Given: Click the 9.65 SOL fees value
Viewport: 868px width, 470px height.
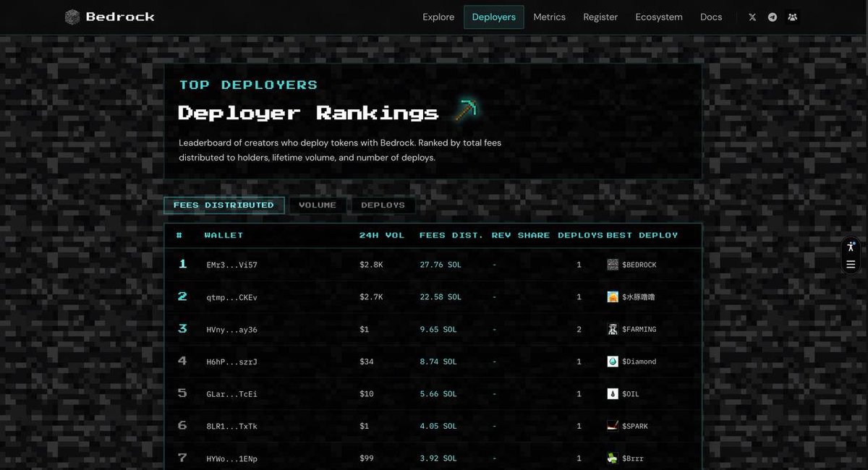Looking at the screenshot, I should pyautogui.click(x=438, y=330).
